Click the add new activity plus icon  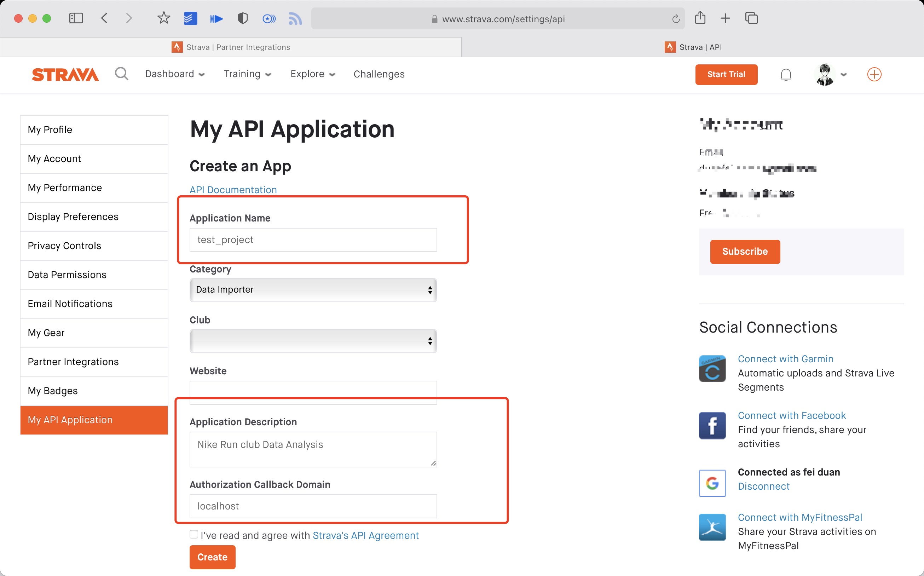(x=874, y=74)
